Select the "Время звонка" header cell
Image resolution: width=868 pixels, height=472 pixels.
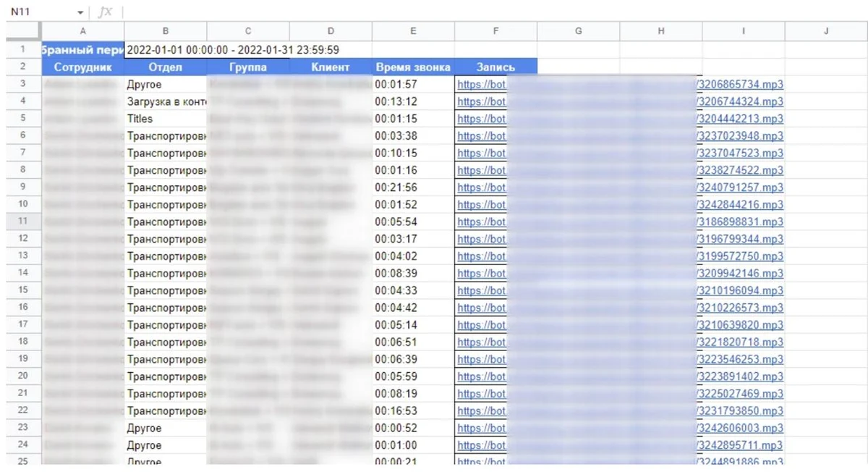click(x=413, y=67)
